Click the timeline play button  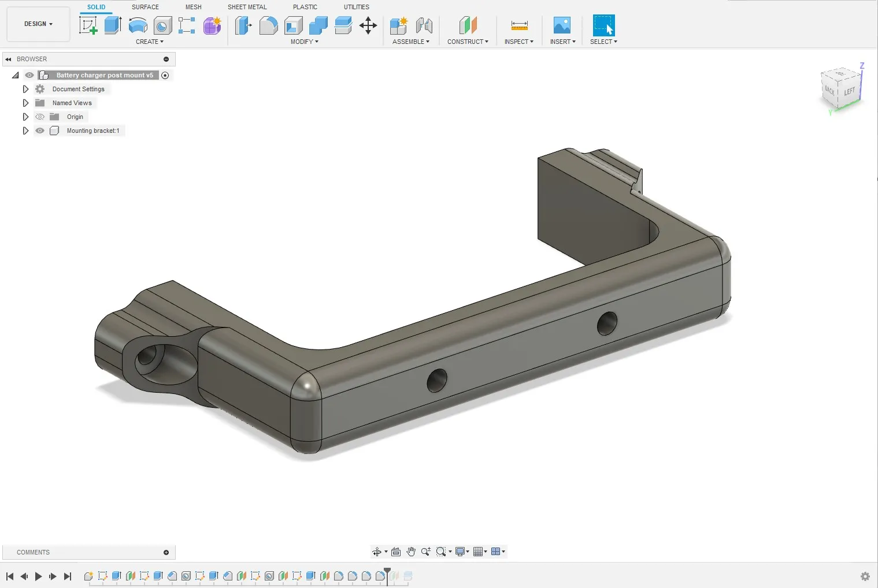tap(38, 576)
